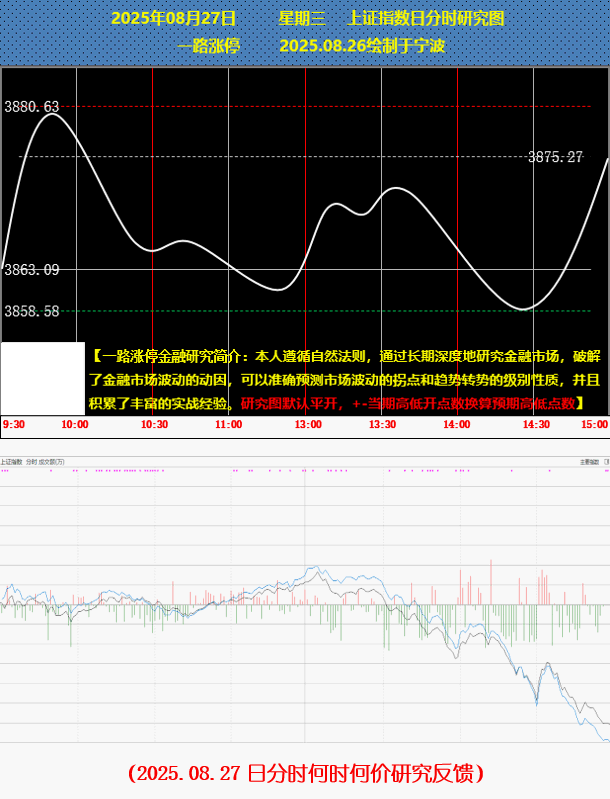Click the 10:00 time axis label

(x=75, y=424)
